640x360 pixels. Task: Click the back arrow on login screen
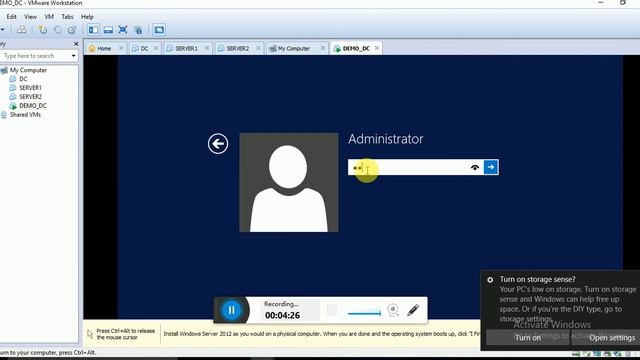pos(218,144)
